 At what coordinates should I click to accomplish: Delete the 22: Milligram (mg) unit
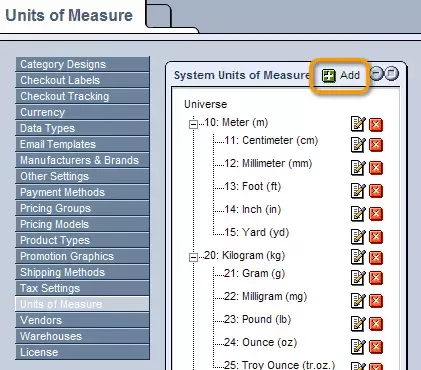[376, 301]
